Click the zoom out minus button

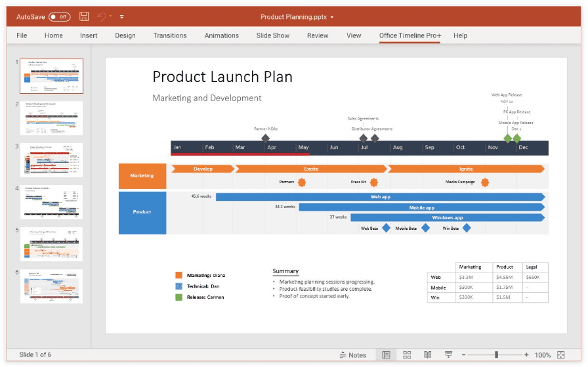pos(463,355)
